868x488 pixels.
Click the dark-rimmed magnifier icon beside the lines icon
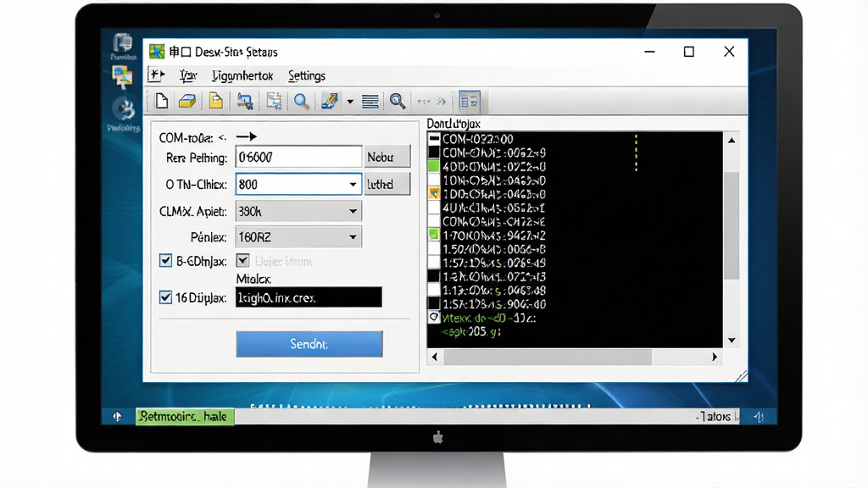(x=397, y=102)
